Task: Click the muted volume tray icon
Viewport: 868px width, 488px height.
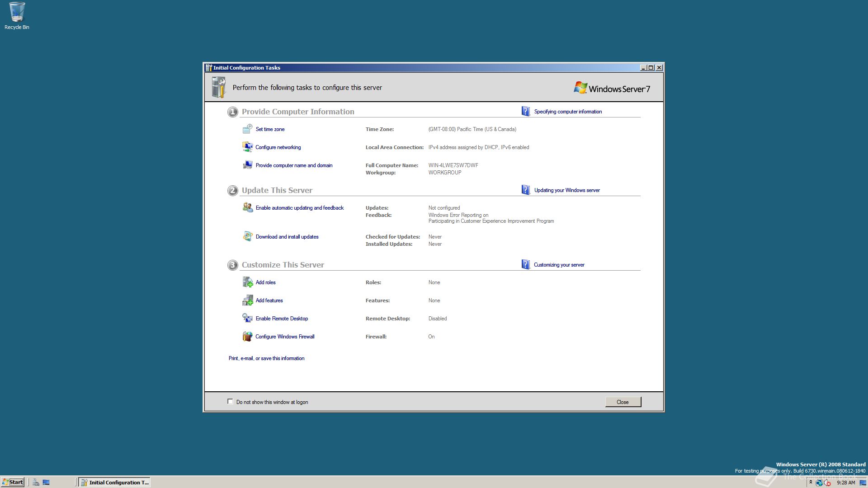Action: tap(827, 483)
